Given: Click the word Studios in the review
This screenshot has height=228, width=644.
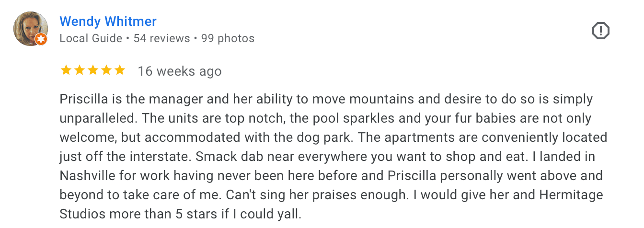Looking at the screenshot, I should 80,214.
